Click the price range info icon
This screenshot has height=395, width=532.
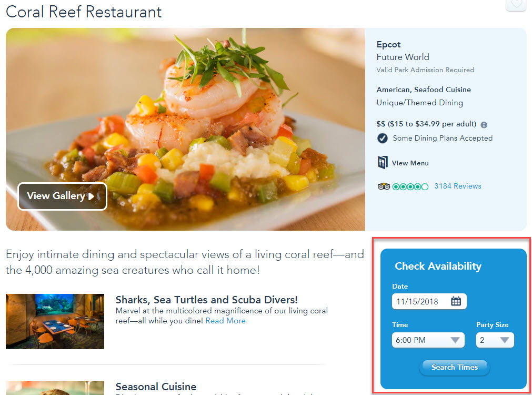pos(484,125)
